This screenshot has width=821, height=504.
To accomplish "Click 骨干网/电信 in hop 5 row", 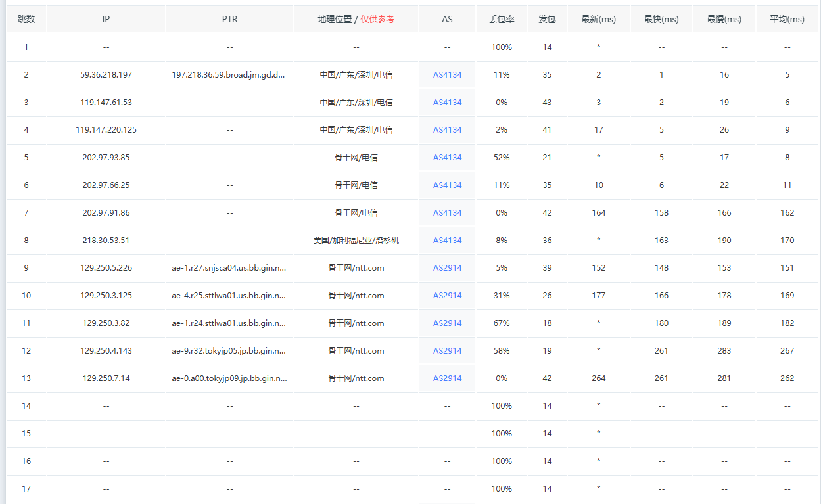I will [356, 158].
